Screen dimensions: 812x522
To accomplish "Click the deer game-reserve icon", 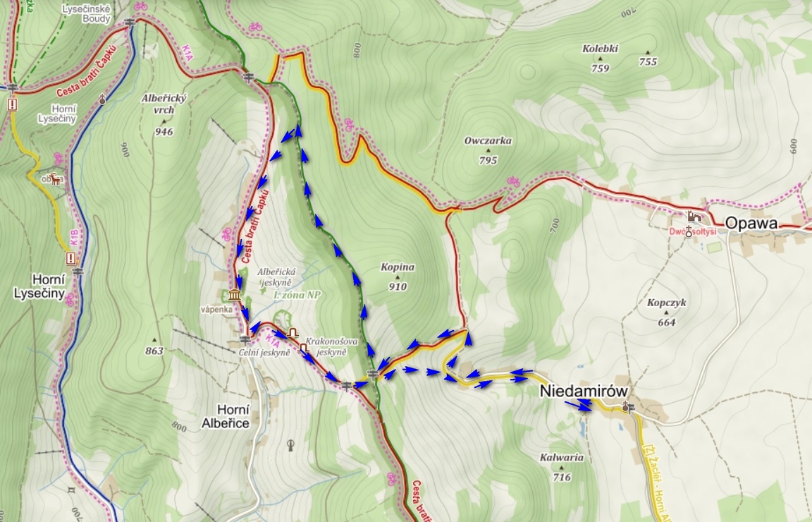I will click(56, 179).
